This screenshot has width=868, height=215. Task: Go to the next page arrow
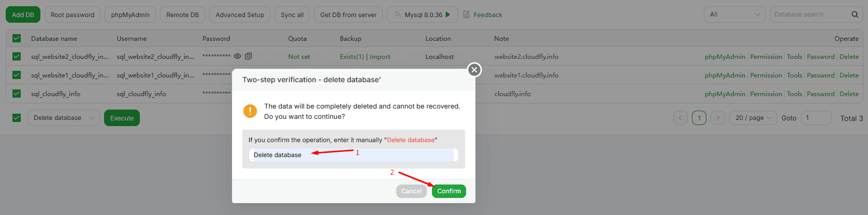coord(717,118)
